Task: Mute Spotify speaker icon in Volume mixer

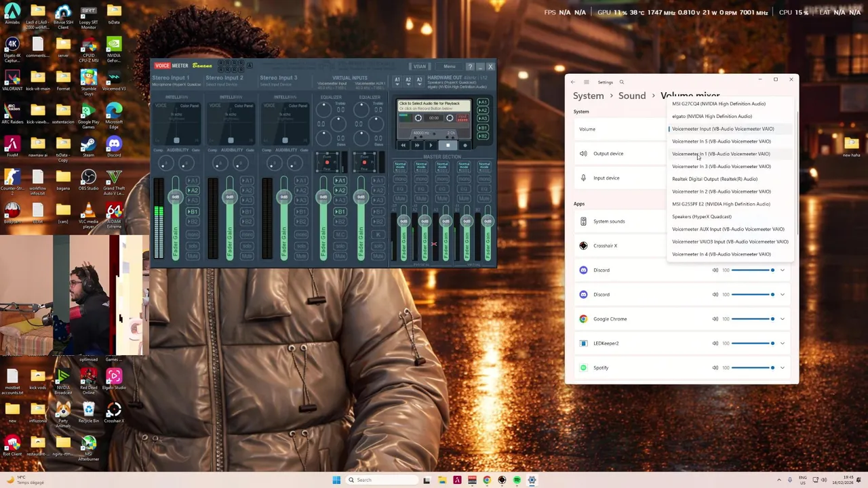Action: pyautogui.click(x=715, y=367)
